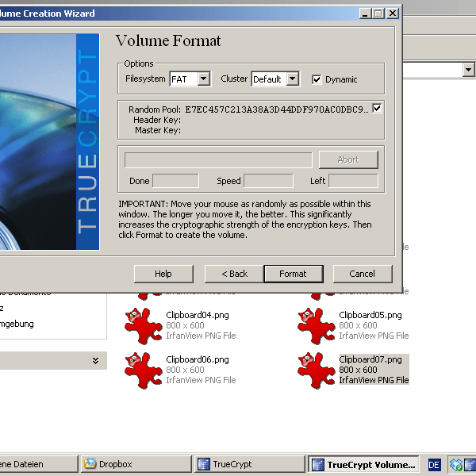The image size is (476, 476).
Task: Click the Done value field
Action: [x=175, y=181]
